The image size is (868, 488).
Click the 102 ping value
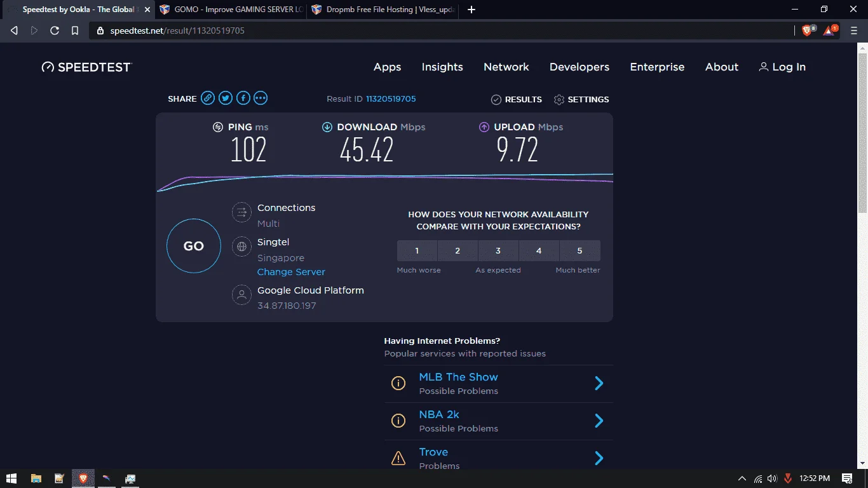click(x=248, y=150)
